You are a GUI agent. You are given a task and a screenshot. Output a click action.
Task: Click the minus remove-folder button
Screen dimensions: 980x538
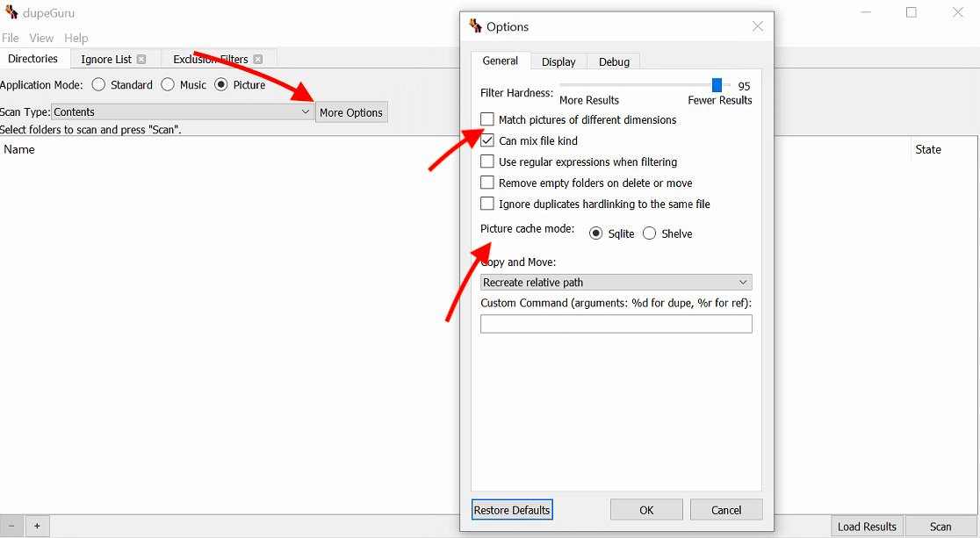tap(11, 526)
